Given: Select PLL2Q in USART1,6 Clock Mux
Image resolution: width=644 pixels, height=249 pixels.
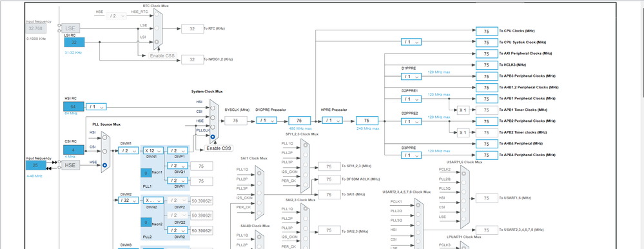Looking at the screenshot, I should point(463,183).
